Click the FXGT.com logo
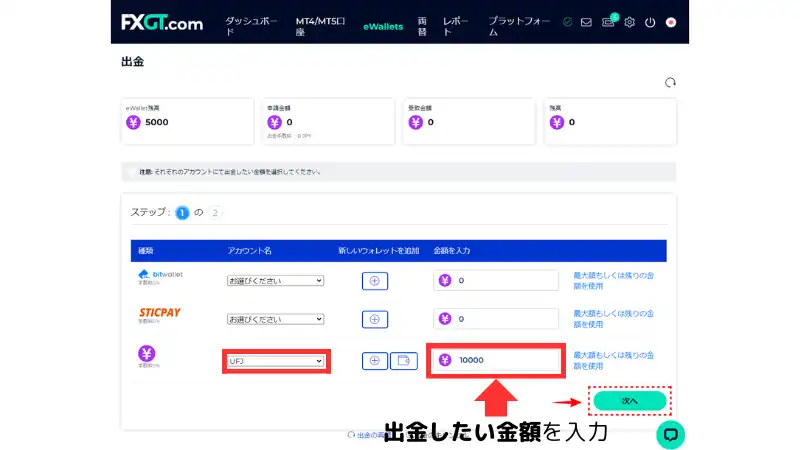This screenshot has height=450, width=800. 162,22
